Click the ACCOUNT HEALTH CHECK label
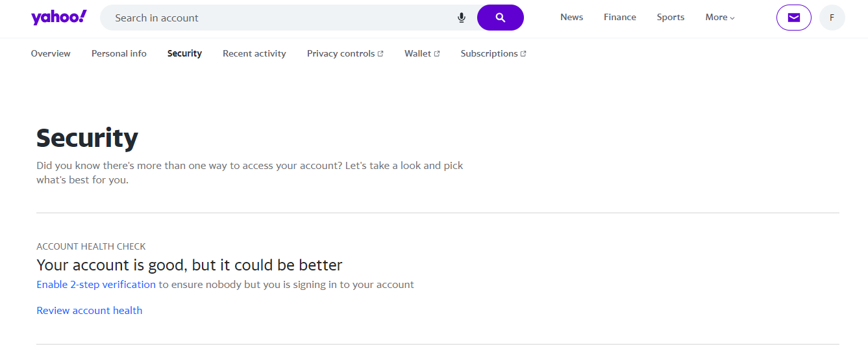Viewport: 868px width, 353px height. [x=91, y=246]
